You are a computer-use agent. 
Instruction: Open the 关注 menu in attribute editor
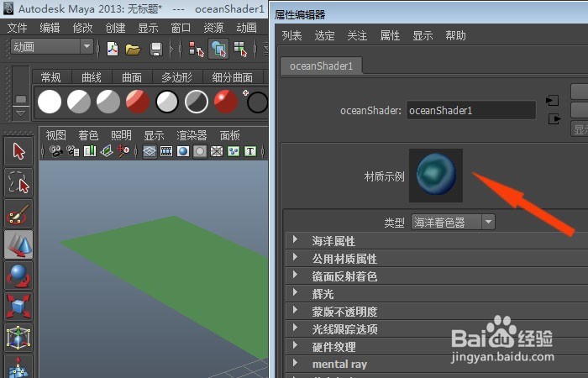click(357, 35)
